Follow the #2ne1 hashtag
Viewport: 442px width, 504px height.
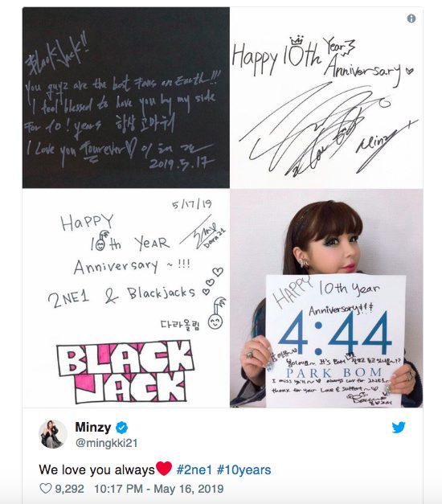(194, 470)
